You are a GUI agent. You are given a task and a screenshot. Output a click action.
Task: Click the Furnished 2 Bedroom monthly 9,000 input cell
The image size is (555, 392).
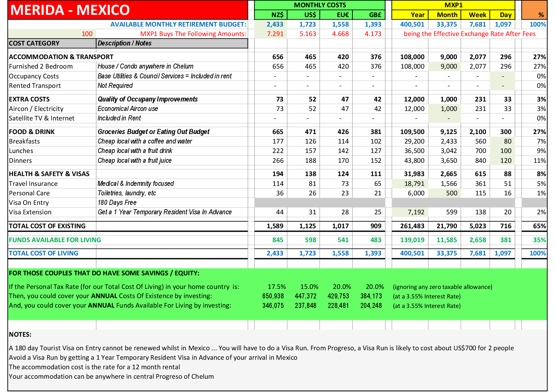[445, 66]
